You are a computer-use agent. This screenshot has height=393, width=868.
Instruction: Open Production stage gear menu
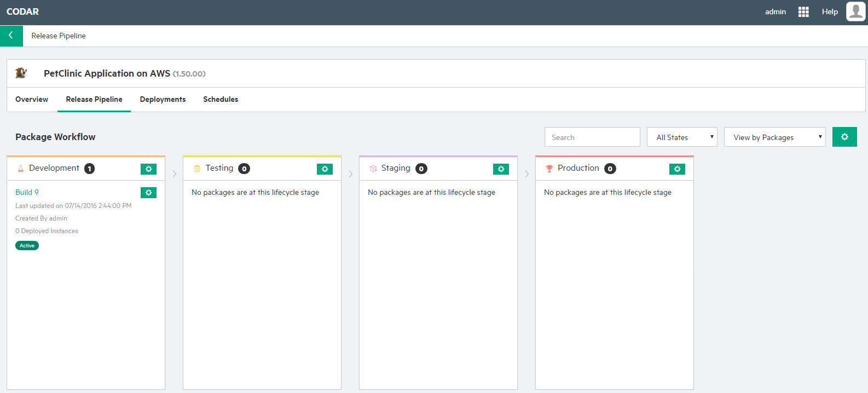tap(677, 169)
